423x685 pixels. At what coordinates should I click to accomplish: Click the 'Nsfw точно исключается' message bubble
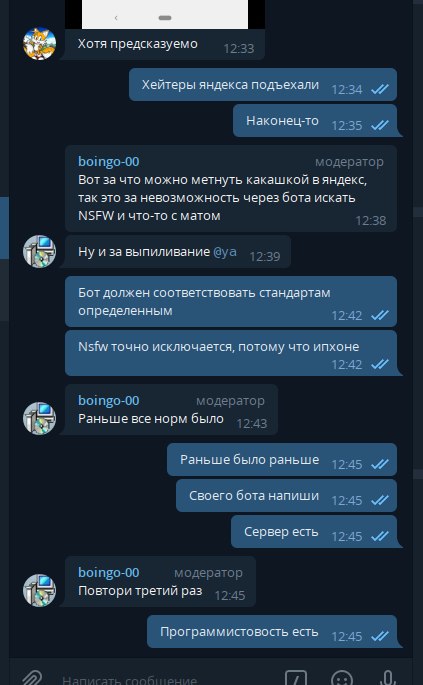tap(231, 353)
